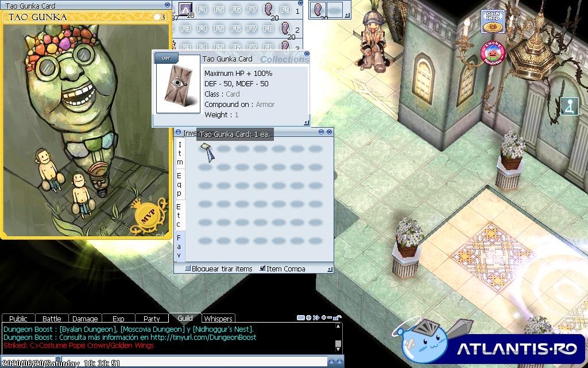
Task: Click the minus icon in chat toolbar
Action: tap(329, 317)
